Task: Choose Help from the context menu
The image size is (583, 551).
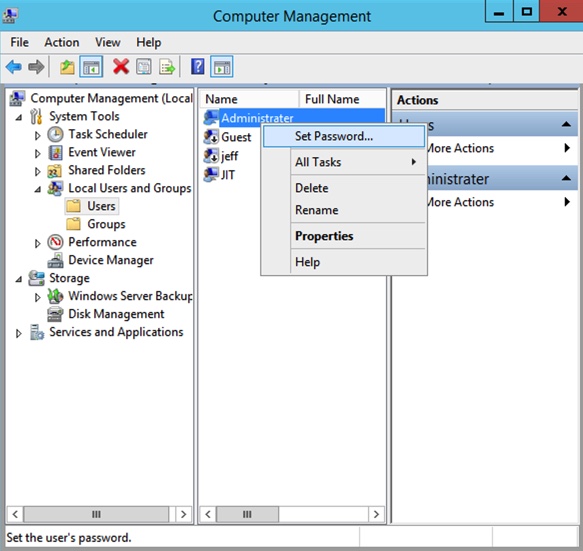Action: 344,262
